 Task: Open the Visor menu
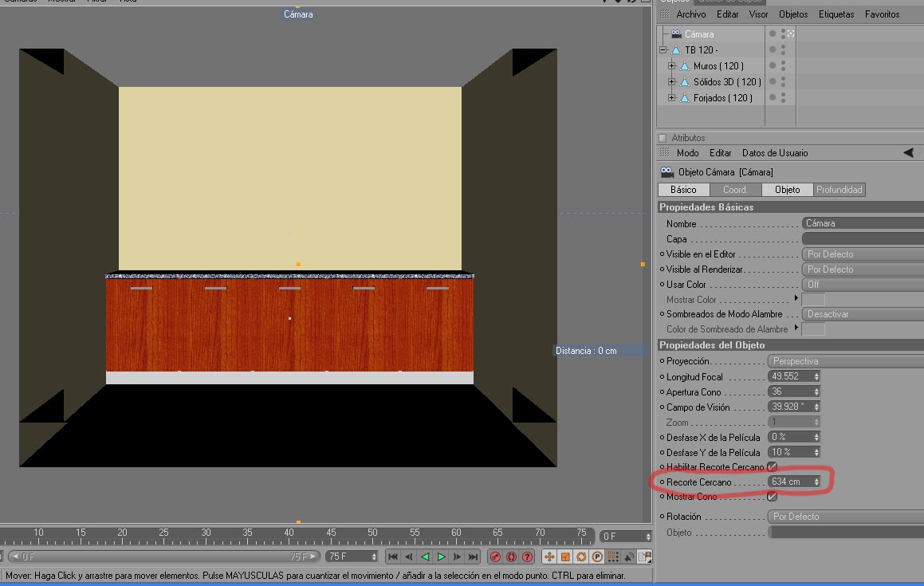click(x=758, y=14)
